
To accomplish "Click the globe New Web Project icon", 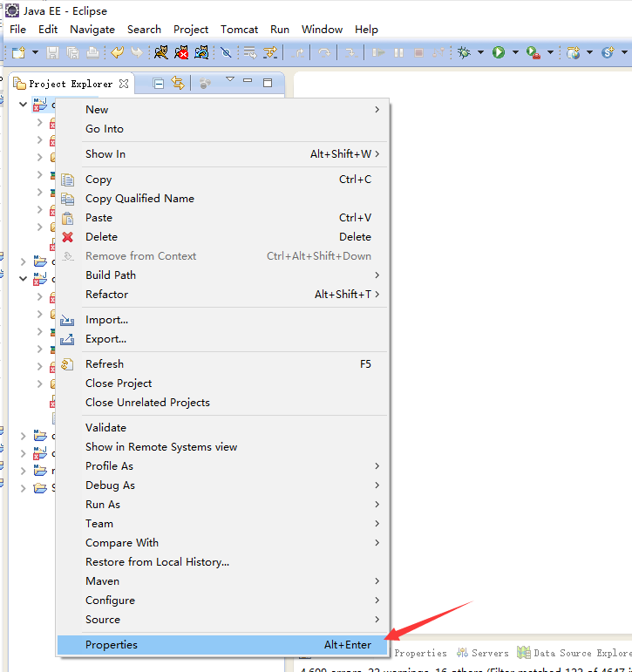I will pos(574,52).
